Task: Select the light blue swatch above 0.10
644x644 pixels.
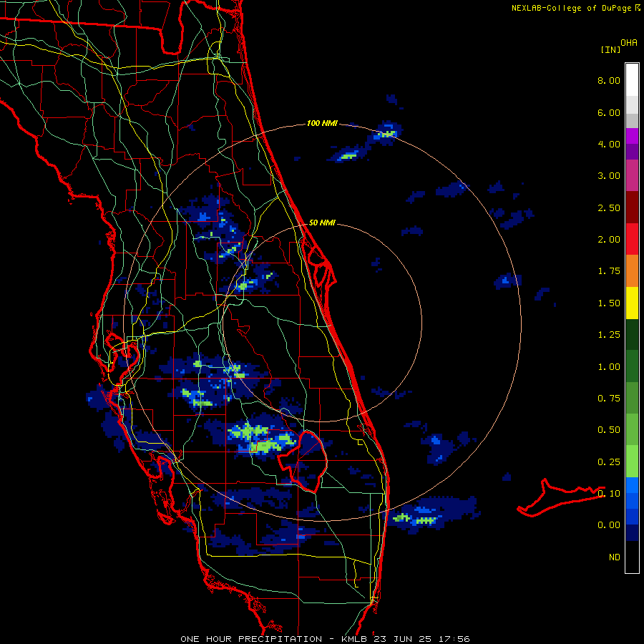Action: click(632, 485)
